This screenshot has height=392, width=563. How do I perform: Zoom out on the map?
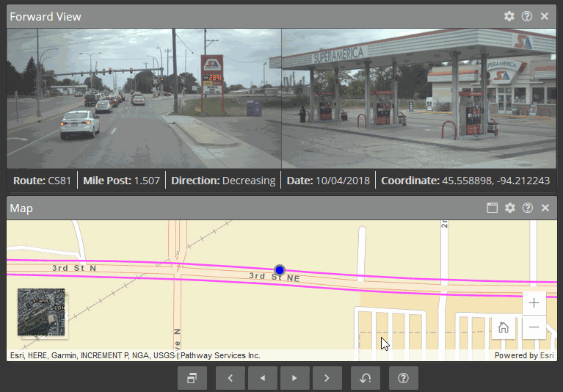(534, 327)
